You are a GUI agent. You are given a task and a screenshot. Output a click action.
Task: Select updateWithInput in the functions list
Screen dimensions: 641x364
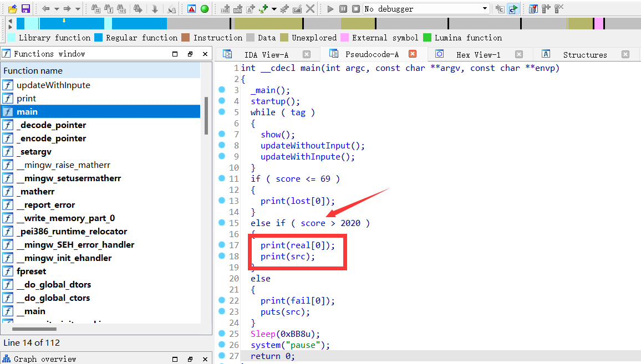point(53,85)
